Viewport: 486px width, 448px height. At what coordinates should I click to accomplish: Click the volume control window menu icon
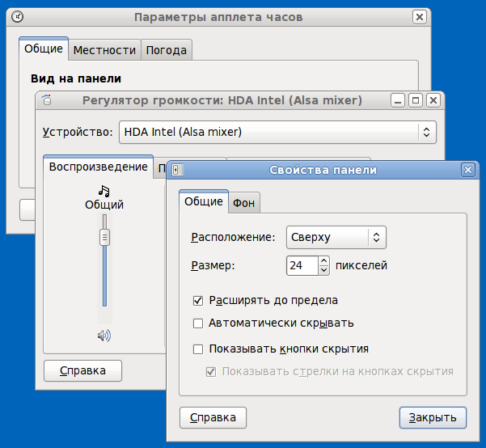tap(47, 99)
